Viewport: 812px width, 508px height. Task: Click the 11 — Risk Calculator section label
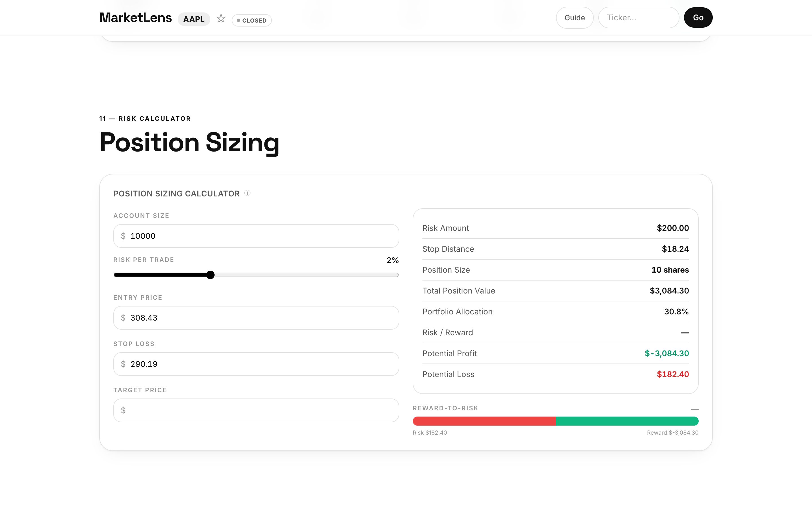[145, 119]
